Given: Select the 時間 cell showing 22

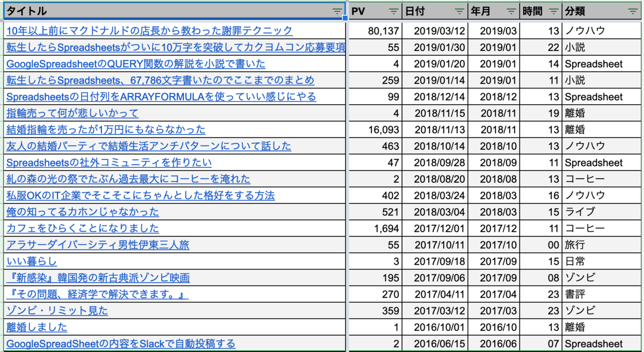Looking at the screenshot, I should coord(541,47).
